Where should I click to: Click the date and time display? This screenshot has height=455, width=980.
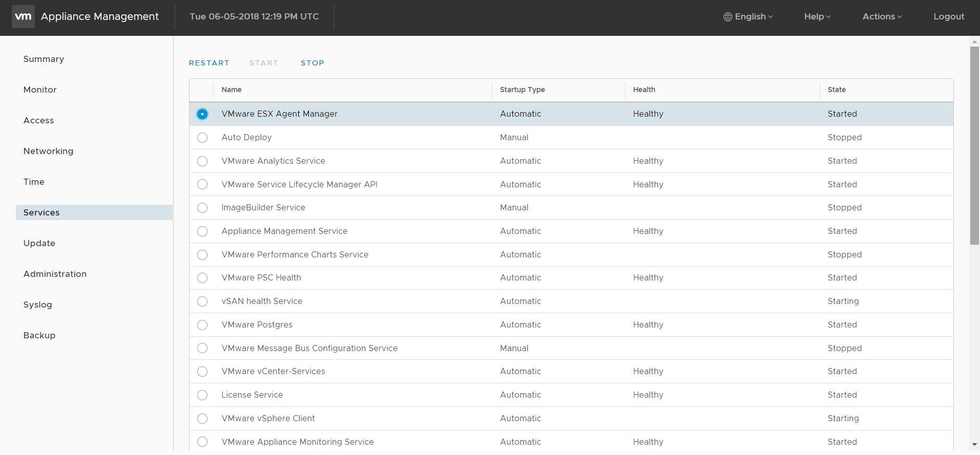tap(254, 16)
